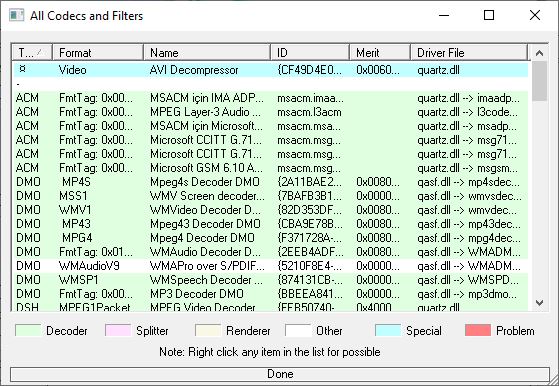Screen dimensions: 559x386
Task: Click the vertical scrollbar thumb
Action: click(x=539, y=81)
